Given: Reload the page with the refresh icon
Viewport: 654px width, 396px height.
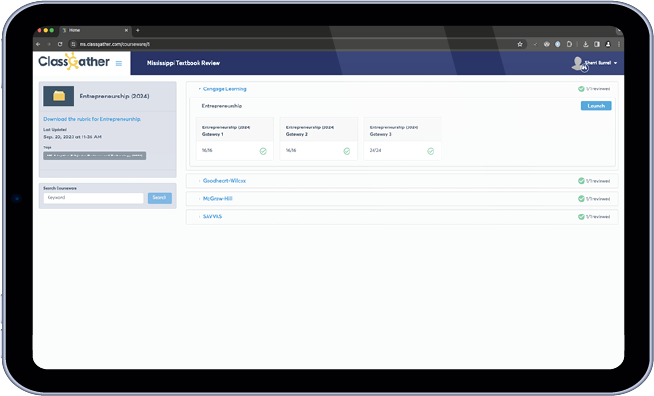Looking at the screenshot, I should point(60,44).
